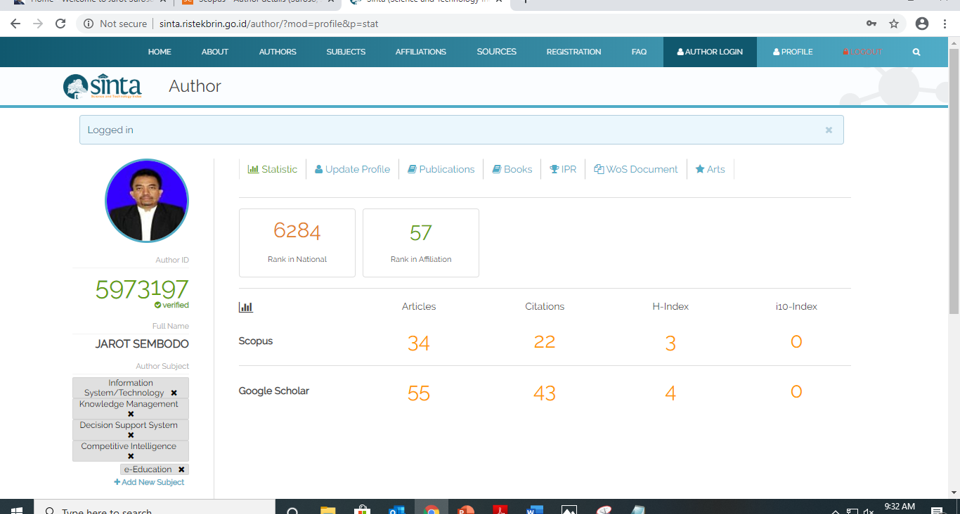Remove the Information System/Technology subject

(174, 393)
